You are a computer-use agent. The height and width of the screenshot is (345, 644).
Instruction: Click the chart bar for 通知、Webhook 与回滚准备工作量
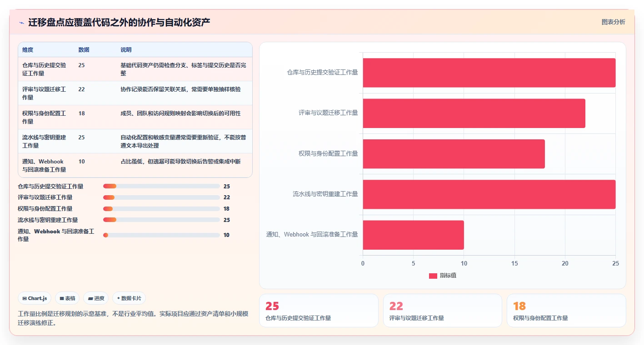[413, 235]
